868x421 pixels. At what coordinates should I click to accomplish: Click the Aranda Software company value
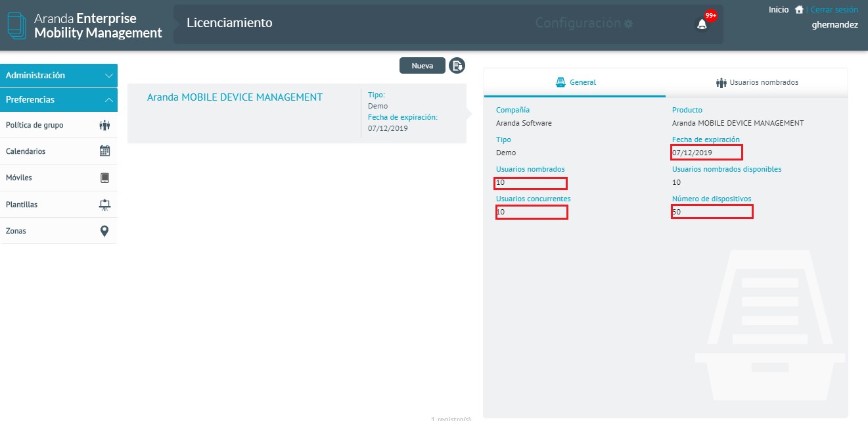pos(524,123)
